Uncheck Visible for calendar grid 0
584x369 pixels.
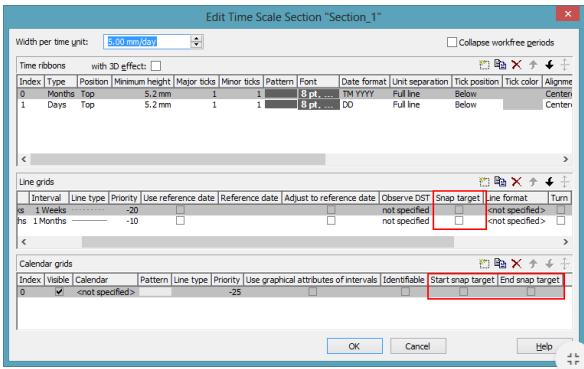point(59,292)
